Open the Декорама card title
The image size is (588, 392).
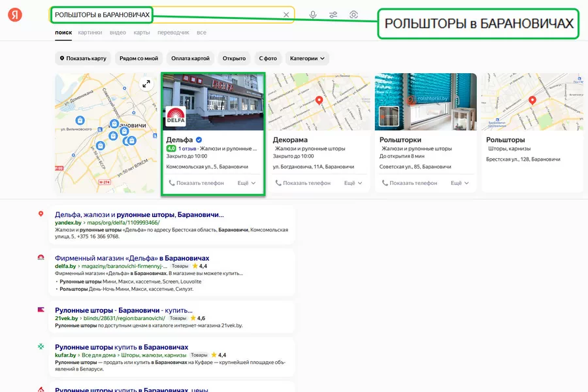coord(290,140)
